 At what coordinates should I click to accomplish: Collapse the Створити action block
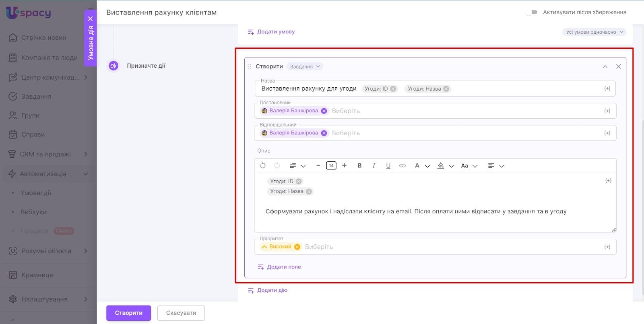click(605, 66)
